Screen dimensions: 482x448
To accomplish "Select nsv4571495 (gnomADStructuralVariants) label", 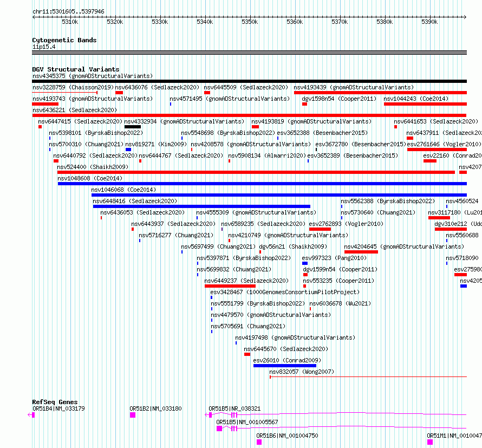I will pyautogui.click(x=230, y=99).
